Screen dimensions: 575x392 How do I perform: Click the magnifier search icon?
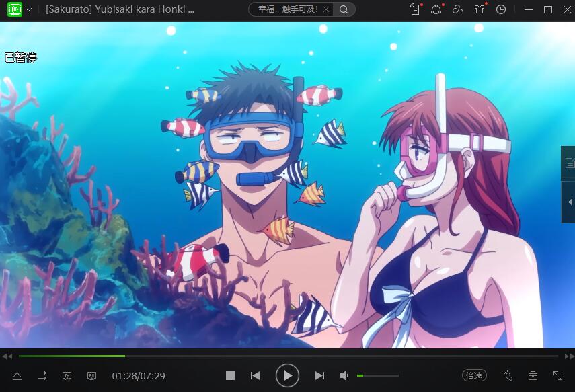[x=344, y=9]
